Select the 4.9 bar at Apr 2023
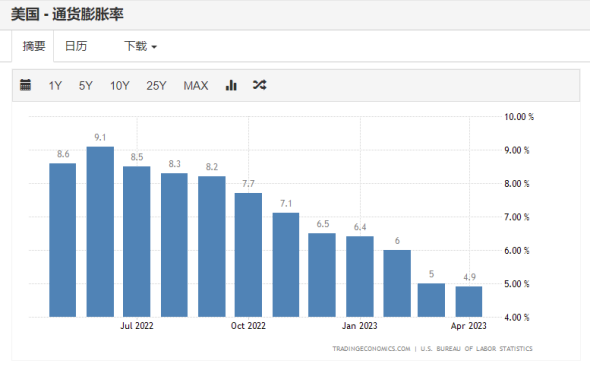 point(469,302)
